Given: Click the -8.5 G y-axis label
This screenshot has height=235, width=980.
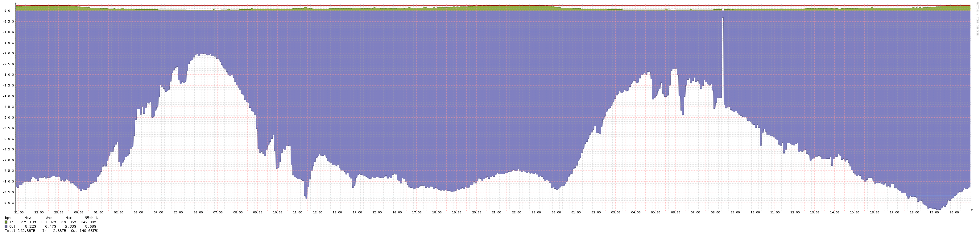Looking at the screenshot, I should click(x=8, y=192).
